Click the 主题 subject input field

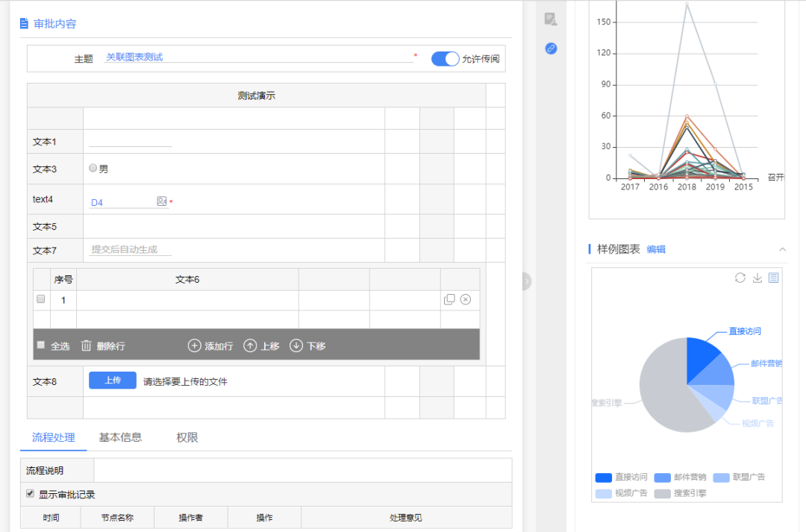click(x=257, y=57)
